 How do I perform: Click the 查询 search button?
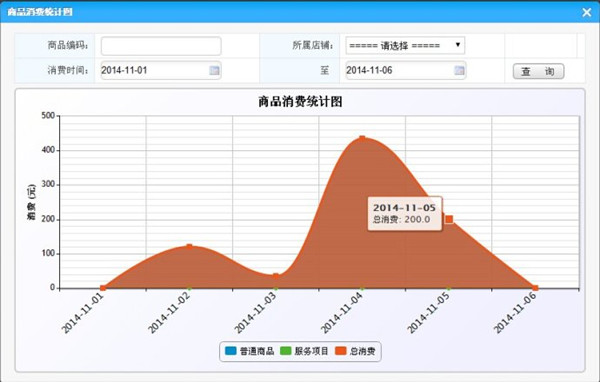[x=538, y=71]
